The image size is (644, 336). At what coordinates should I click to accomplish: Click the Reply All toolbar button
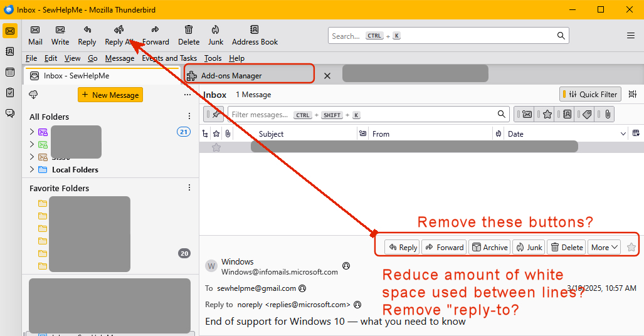coord(119,35)
